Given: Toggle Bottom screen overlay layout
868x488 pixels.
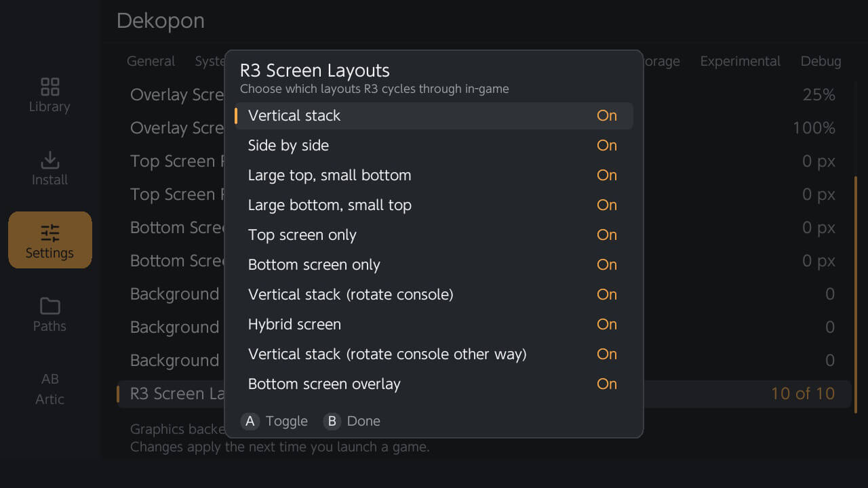Looking at the screenshot, I should tap(434, 384).
